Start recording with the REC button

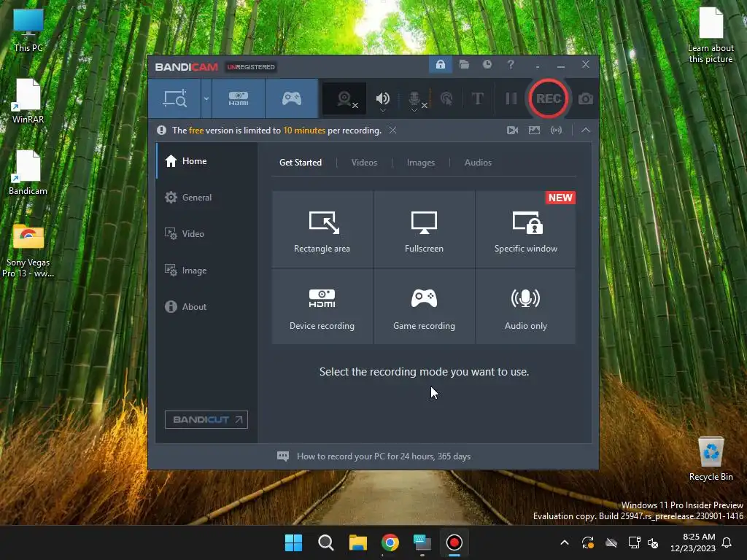coord(549,98)
